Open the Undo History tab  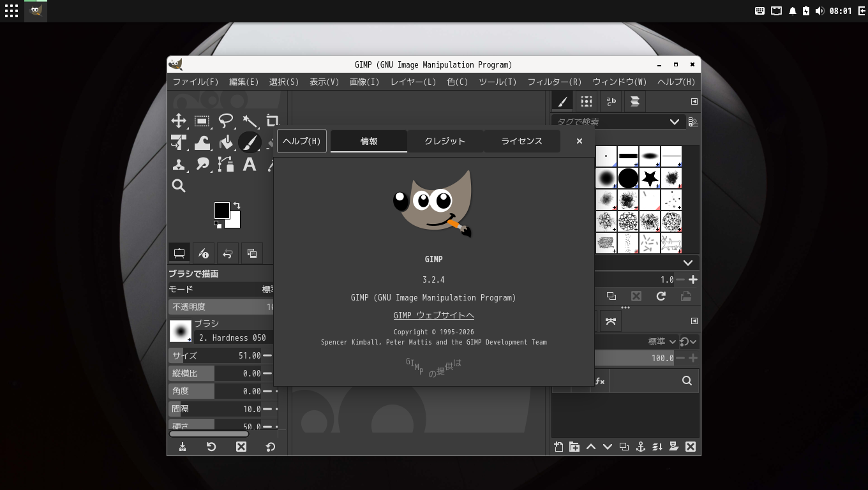(x=228, y=253)
